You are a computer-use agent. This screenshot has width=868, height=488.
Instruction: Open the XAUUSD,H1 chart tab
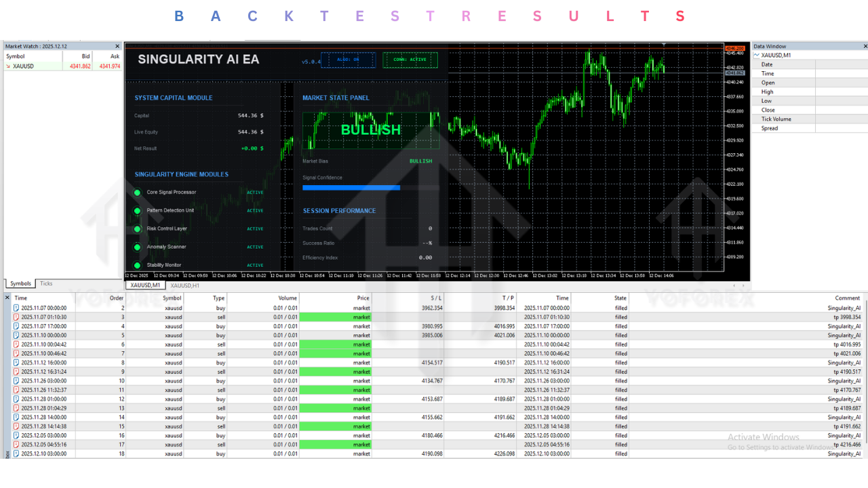tap(184, 286)
